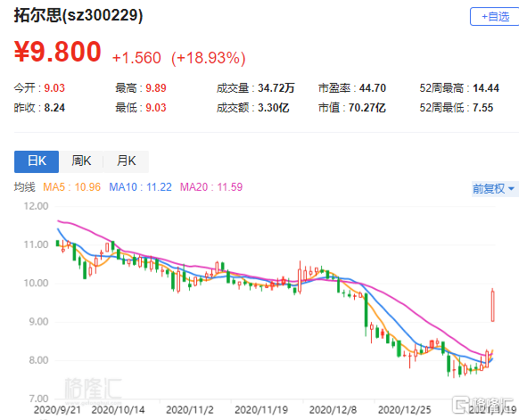Click the change percentage (+18.93%)
This screenshot has height=420, width=519.
tap(209, 58)
